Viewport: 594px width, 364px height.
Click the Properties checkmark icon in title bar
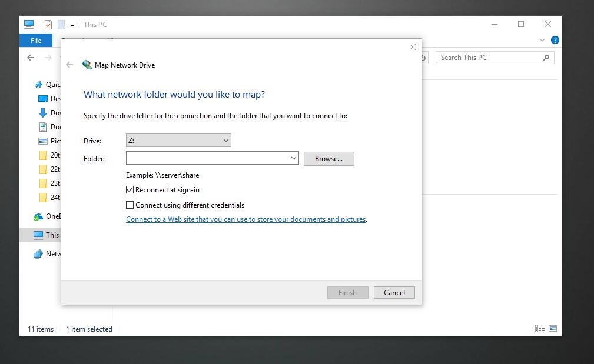click(48, 25)
